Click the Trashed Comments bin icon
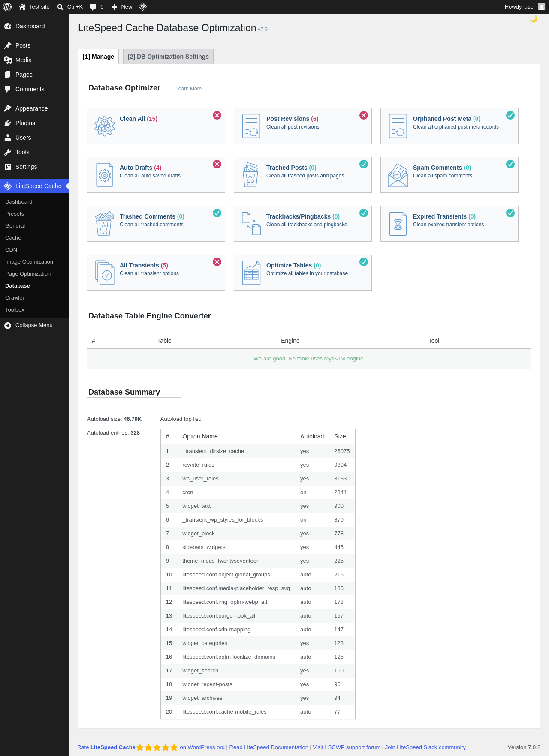The image size is (549, 756). [x=104, y=224]
